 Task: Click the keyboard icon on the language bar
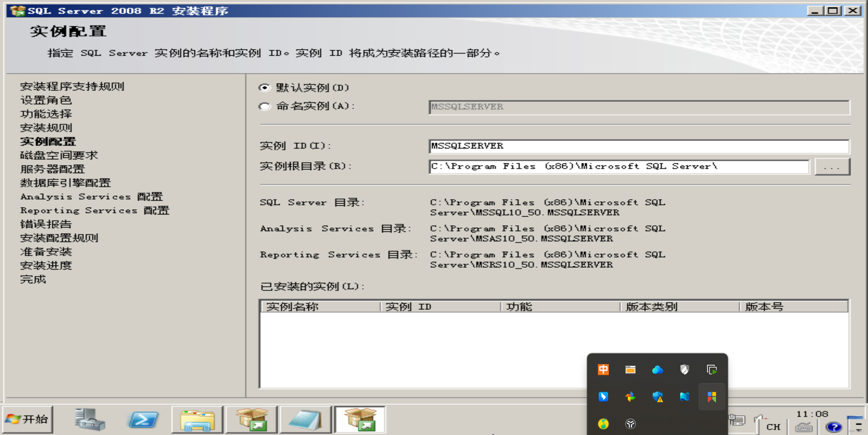[804, 427]
